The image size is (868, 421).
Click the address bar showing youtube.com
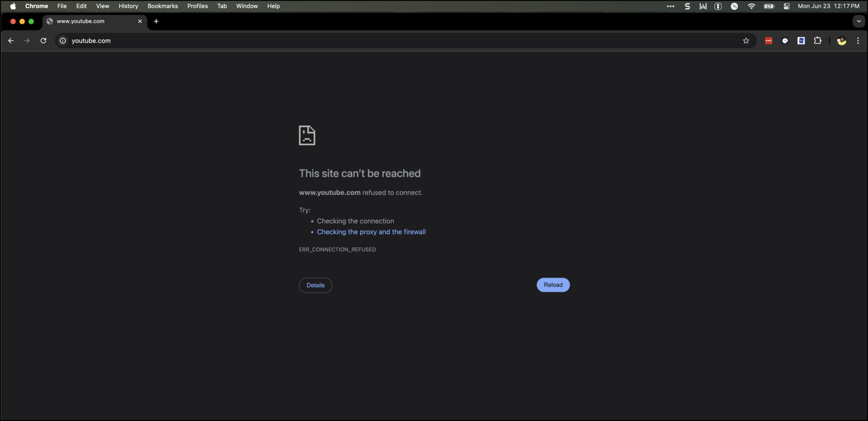[x=380, y=41]
